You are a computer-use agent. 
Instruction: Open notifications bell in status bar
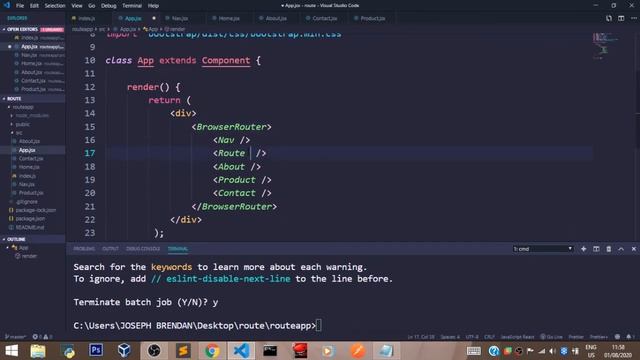coord(629,337)
